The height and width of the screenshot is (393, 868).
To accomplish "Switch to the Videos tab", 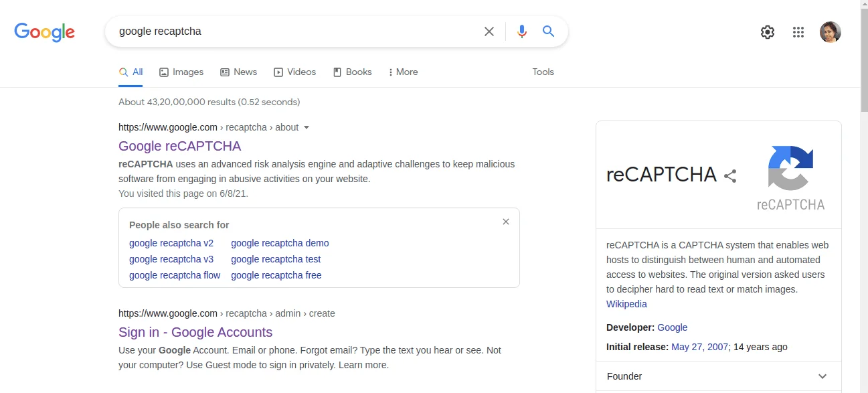I will pyautogui.click(x=295, y=72).
